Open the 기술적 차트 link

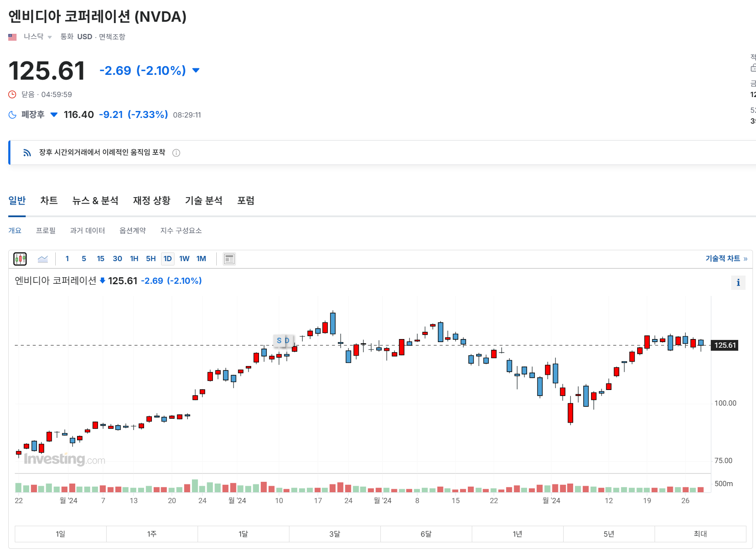coord(726,259)
